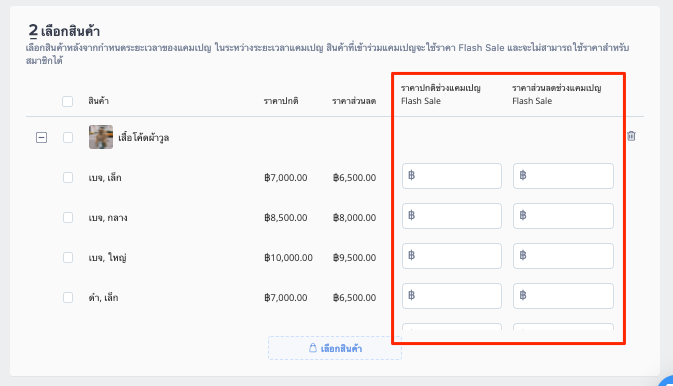
Task: Select the เบจ, เล็ก variant checkbox
Action: [x=68, y=177]
